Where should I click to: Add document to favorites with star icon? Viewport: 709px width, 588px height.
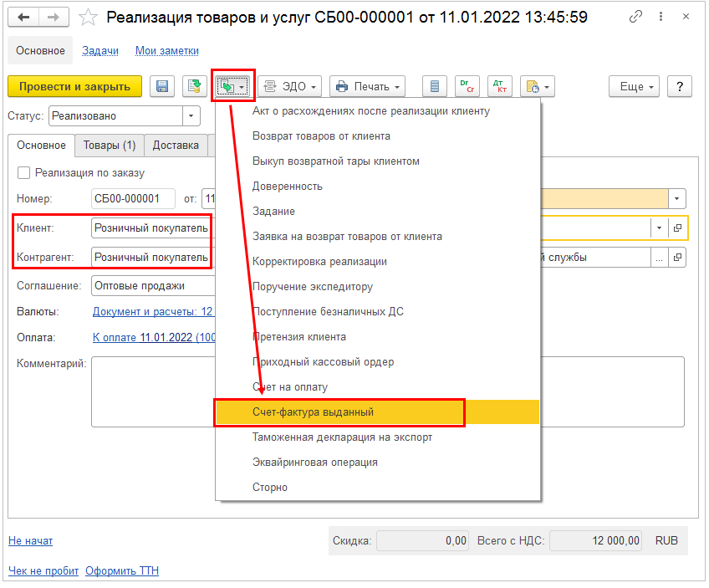tap(88, 18)
